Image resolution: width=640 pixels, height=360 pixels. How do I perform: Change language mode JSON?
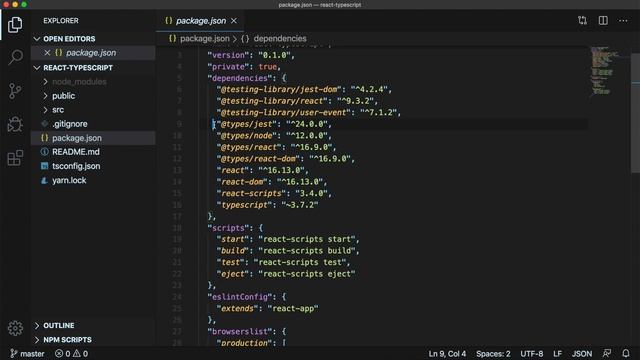tap(582, 353)
